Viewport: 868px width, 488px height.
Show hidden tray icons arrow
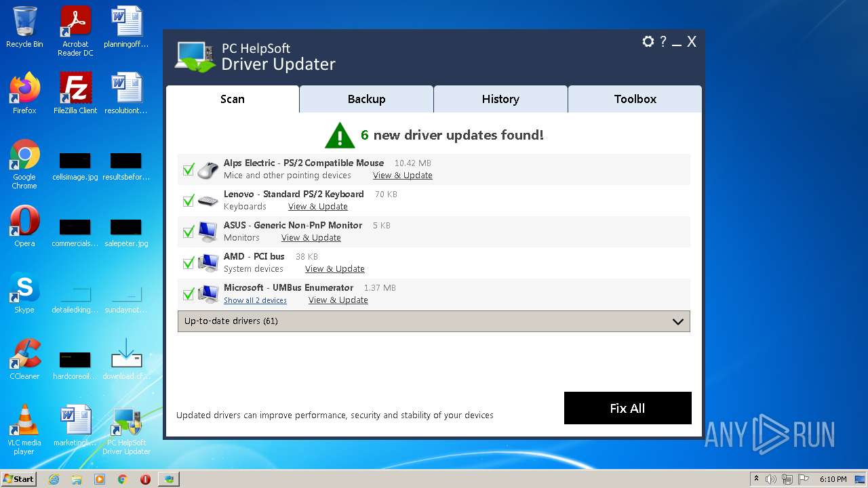[x=756, y=479]
